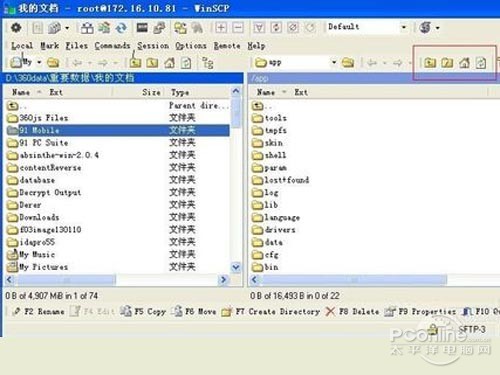
Task: Click local panel horizontal scroll right arrow
Action: [224, 280]
